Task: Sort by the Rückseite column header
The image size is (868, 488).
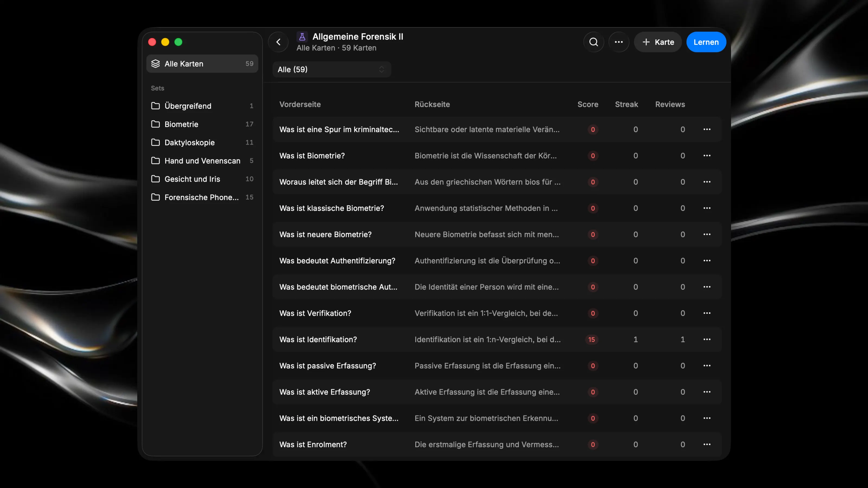Action: click(432, 104)
